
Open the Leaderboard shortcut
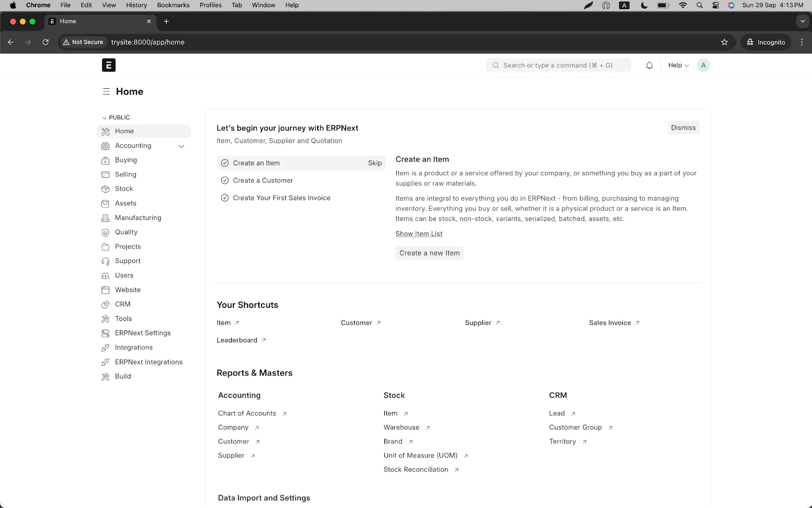pyautogui.click(x=241, y=340)
